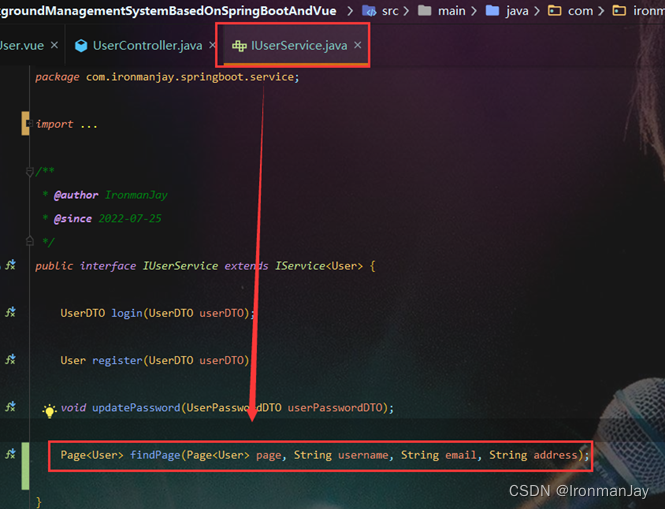Click the register method name
The height and width of the screenshot is (509, 665).
pyautogui.click(x=117, y=360)
